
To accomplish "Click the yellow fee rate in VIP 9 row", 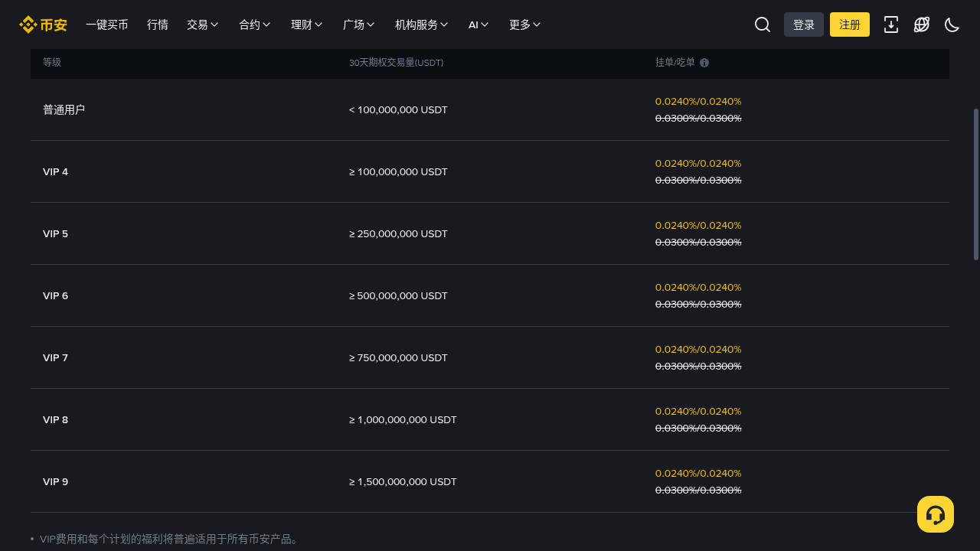I will (698, 474).
